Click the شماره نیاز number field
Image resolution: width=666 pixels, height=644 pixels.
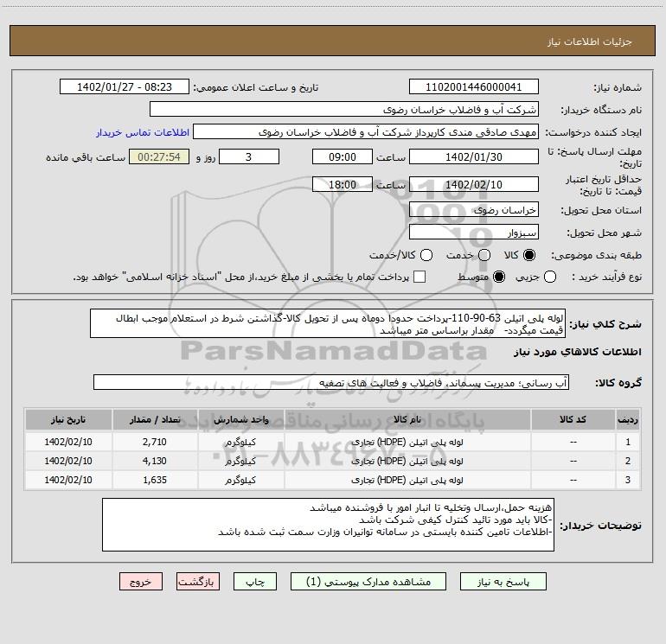click(474, 87)
